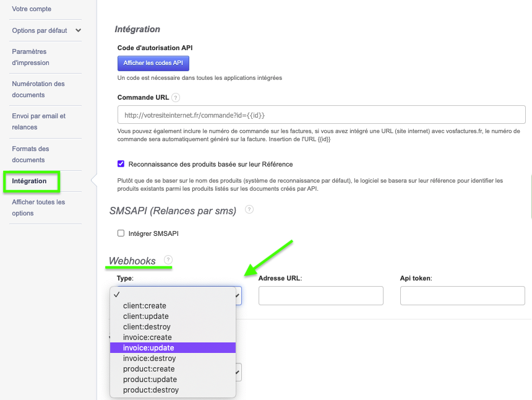Click the Webhooks help icon
The height and width of the screenshot is (400, 532).
pyautogui.click(x=168, y=260)
